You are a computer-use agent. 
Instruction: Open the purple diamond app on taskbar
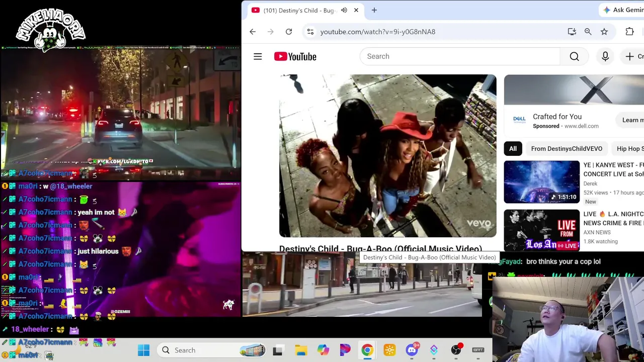tap(434, 350)
